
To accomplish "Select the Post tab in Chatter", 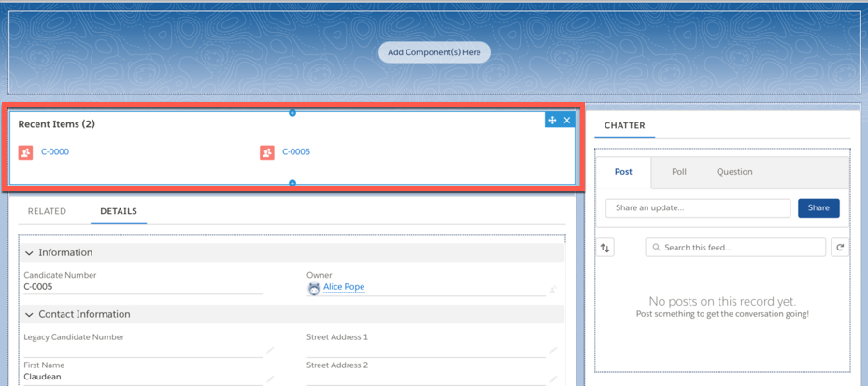I will click(x=623, y=172).
